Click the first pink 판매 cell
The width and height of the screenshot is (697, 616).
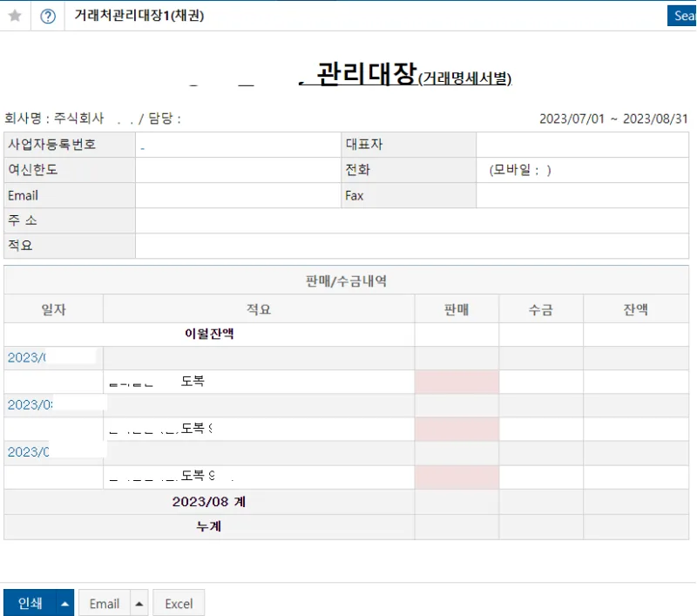click(457, 382)
